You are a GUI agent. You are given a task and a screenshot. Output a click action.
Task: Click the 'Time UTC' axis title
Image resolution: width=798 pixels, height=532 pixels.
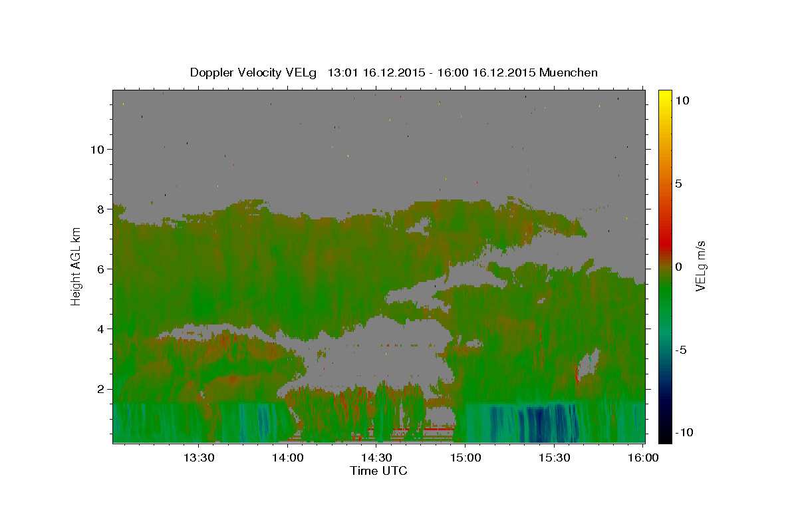(378, 471)
